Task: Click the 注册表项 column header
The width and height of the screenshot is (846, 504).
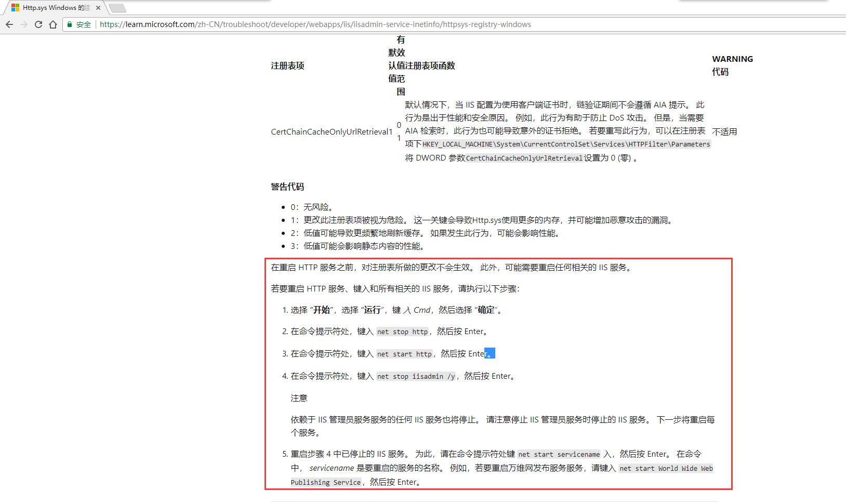Action: pyautogui.click(x=287, y=65)
